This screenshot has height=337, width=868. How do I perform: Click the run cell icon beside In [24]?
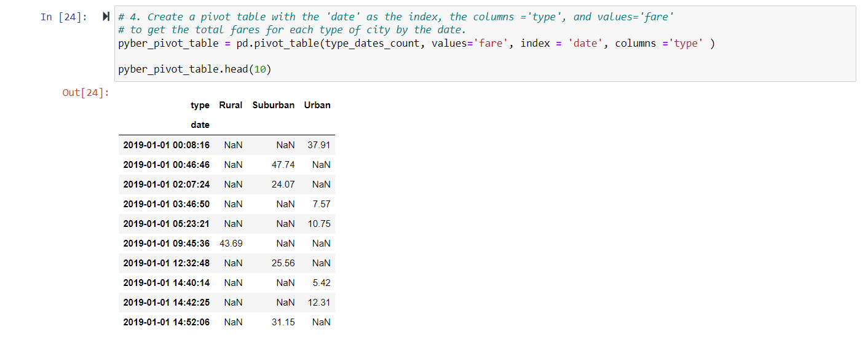pos(106,17)
